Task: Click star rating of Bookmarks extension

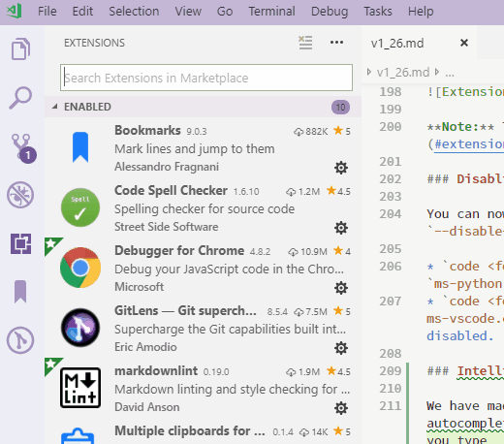Action: click(342, 131)
